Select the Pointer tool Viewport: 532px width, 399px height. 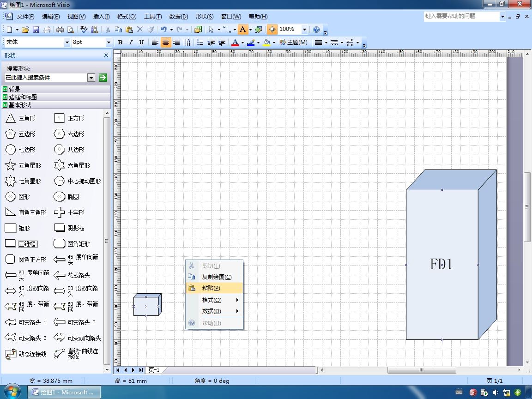(212, 30)
